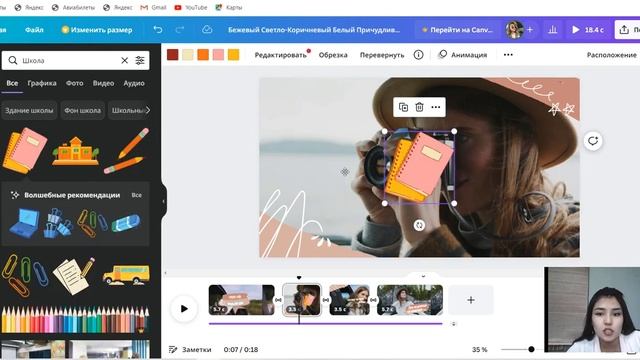The image size is (640, 360).
Task: Add the paper and pencil graphic
Action: [73, 276]
